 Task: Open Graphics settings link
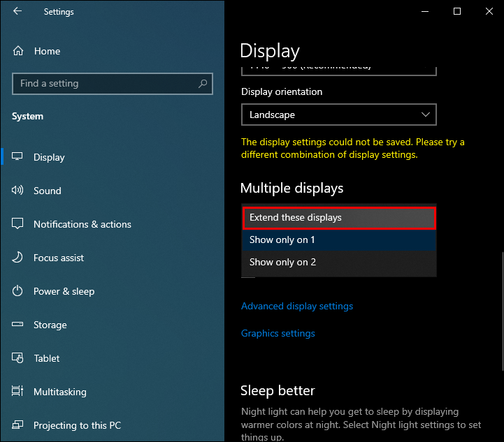(x=278, y=334)
